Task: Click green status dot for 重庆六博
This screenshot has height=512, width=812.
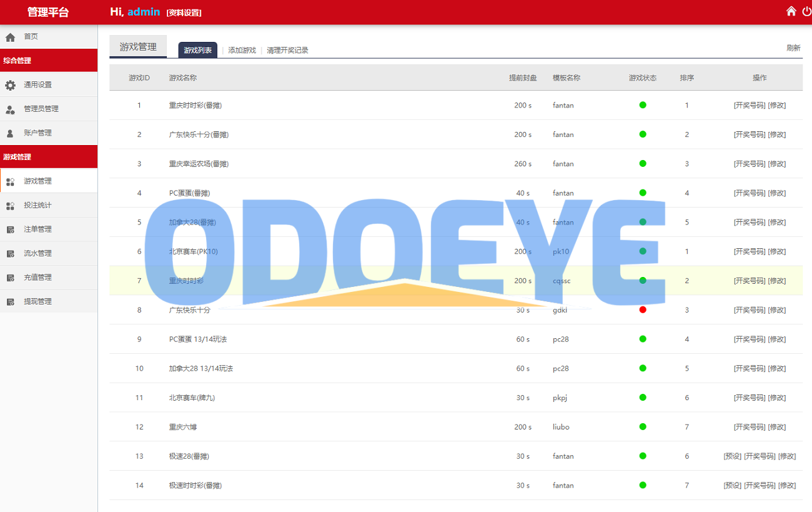Action: [x=643, y=427]
